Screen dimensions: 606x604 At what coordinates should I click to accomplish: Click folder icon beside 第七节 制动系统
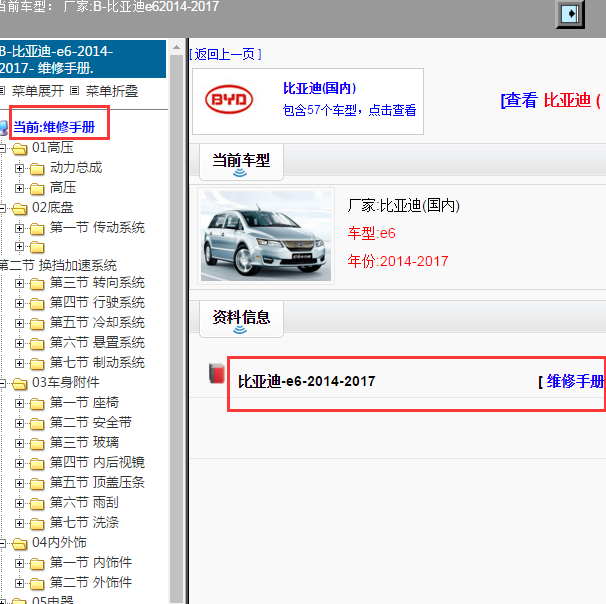coord(37,364)
